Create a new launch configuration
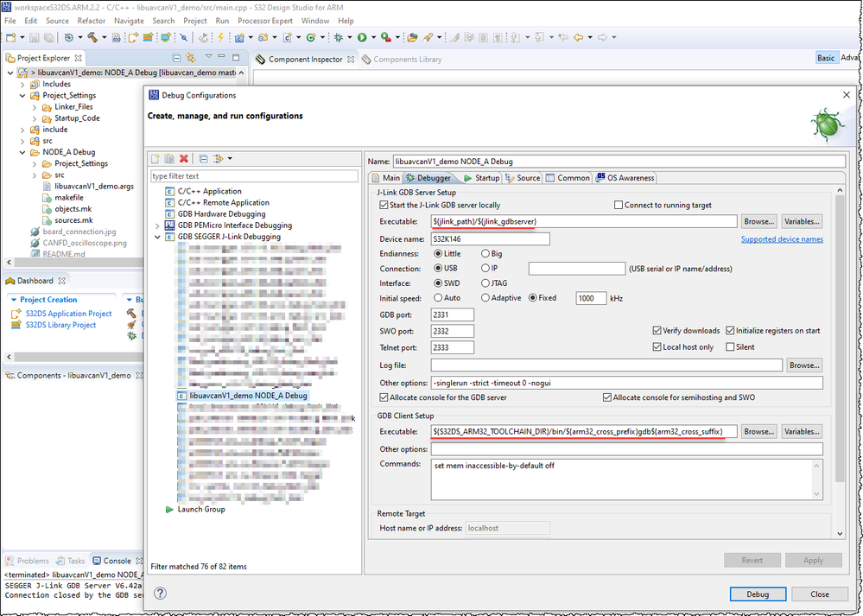The width and height of the screenshot is (863, 616). pos(155,159)
